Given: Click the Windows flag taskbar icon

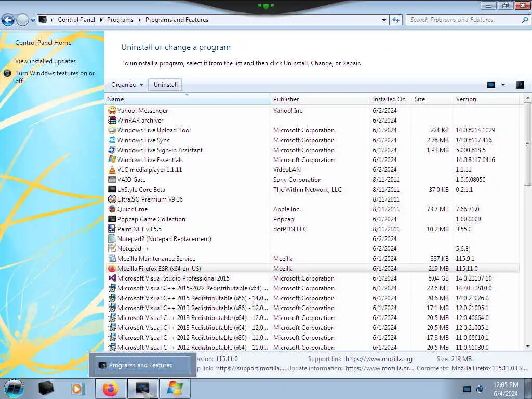Looking at the screenshot, I should [x=175, y=389].
